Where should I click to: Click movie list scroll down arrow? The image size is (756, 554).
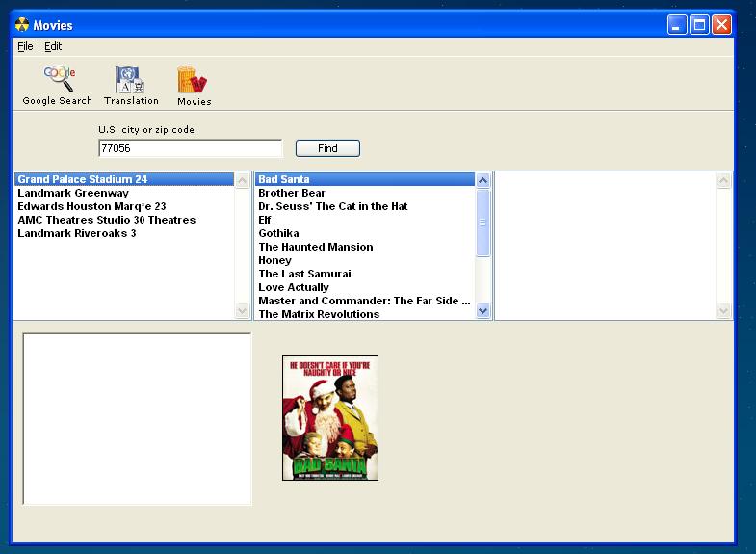click(x=482, y=311)
